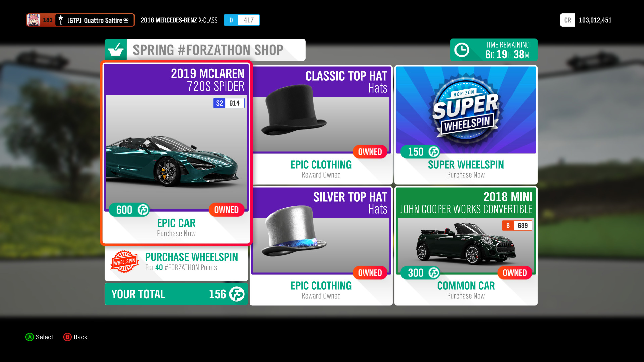Viewport: 644px width, 362px height.
Task: Click the green A Select button icon
Action: point(30,337)
